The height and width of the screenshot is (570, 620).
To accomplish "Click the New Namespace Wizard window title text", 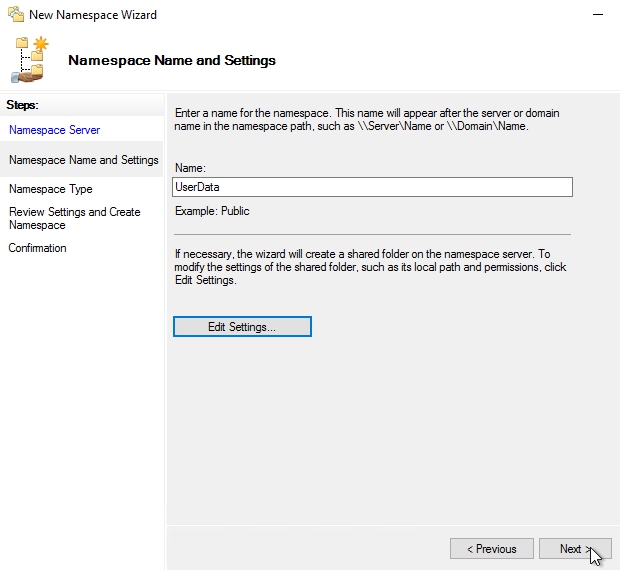I will point(93,15).
